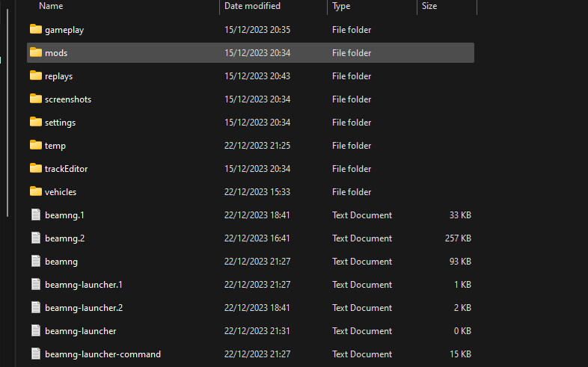Screen dimensions: 588x367
Task: Click the beamng.1 text document icon
Action: [36, 215]
